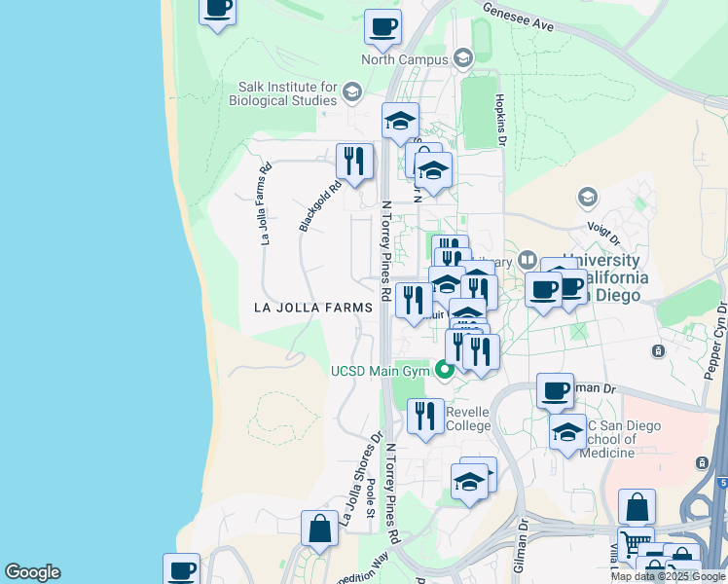Select shopping bag marker near La Jolla Shores Dr
The height and width of the screenshot is (584, 728).
[319, 529]
